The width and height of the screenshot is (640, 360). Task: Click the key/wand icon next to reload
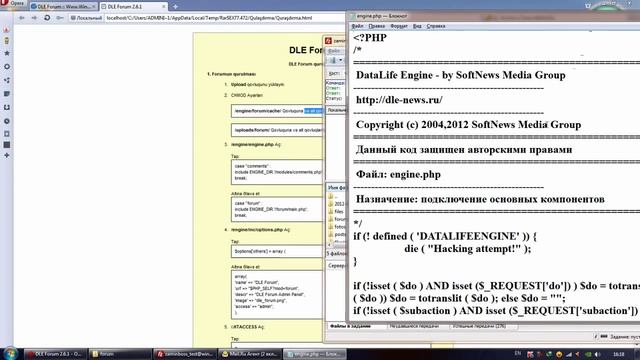60,18
